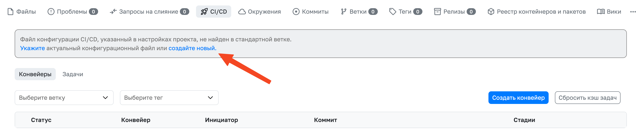Open Релизы via the archive box icon
The height and width of the screenshot is (139, 644).
(x=438, y=12)
